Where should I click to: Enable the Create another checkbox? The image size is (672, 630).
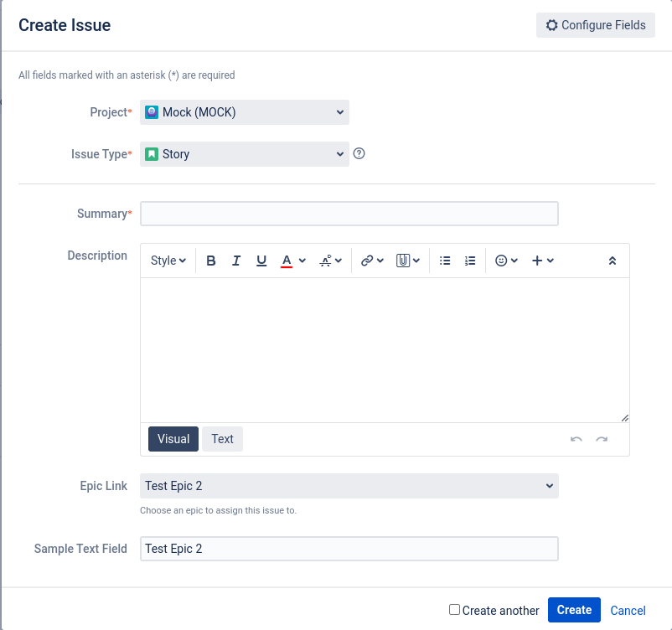click(454, 609)
